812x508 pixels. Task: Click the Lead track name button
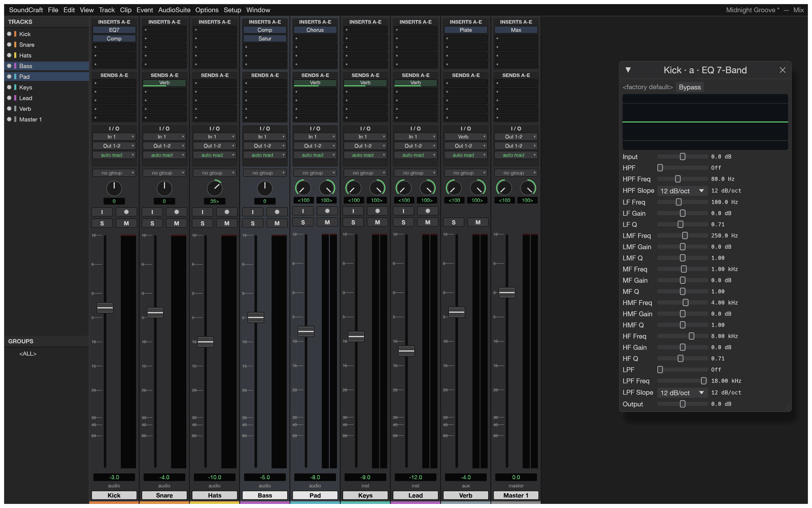(x=415, y=495)
